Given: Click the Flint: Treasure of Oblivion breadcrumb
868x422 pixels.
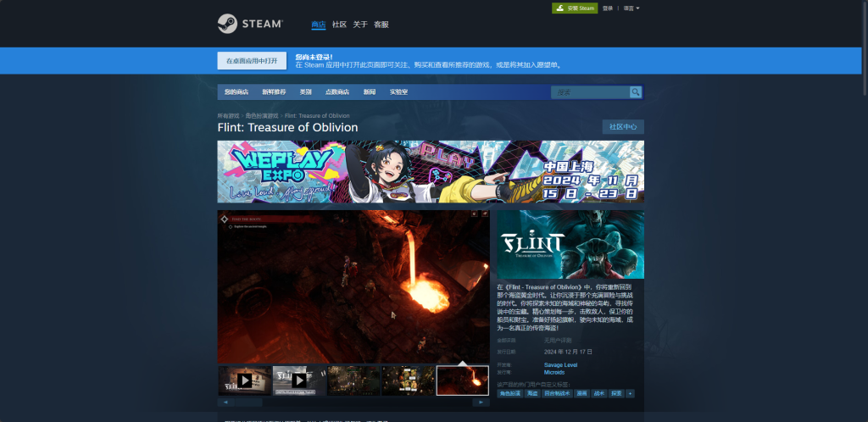Looking at the screenshot, I should coord(317,115).
